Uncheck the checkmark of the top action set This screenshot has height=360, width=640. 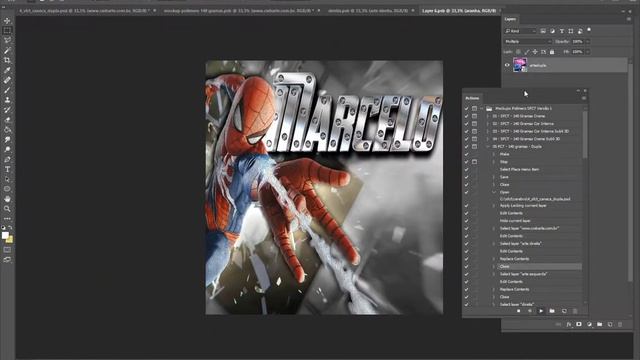tap(467, 109)
